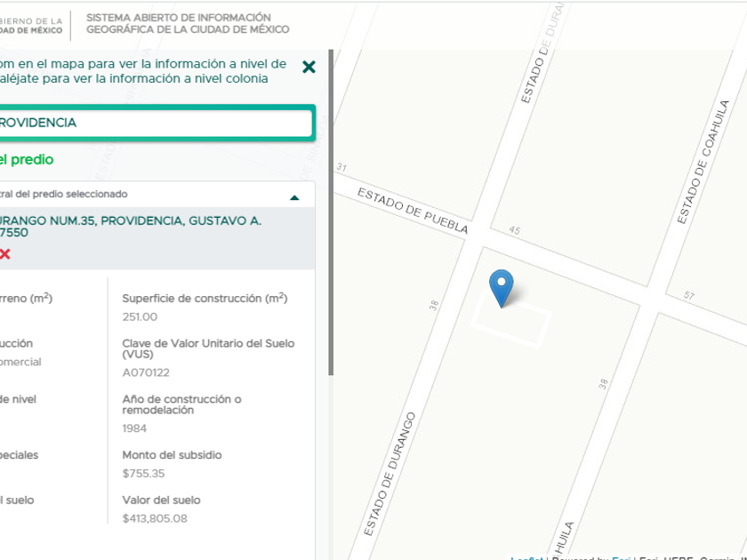Click the subsidy amount $755.35
The image size is (747, 560).
pyautogui.click(x=143, y=473)
